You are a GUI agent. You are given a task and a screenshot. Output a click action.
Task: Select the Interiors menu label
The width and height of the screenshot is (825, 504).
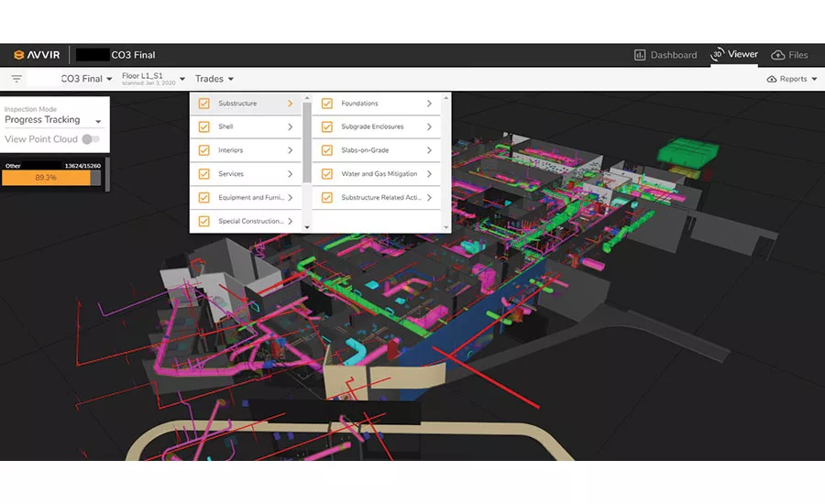231,150
